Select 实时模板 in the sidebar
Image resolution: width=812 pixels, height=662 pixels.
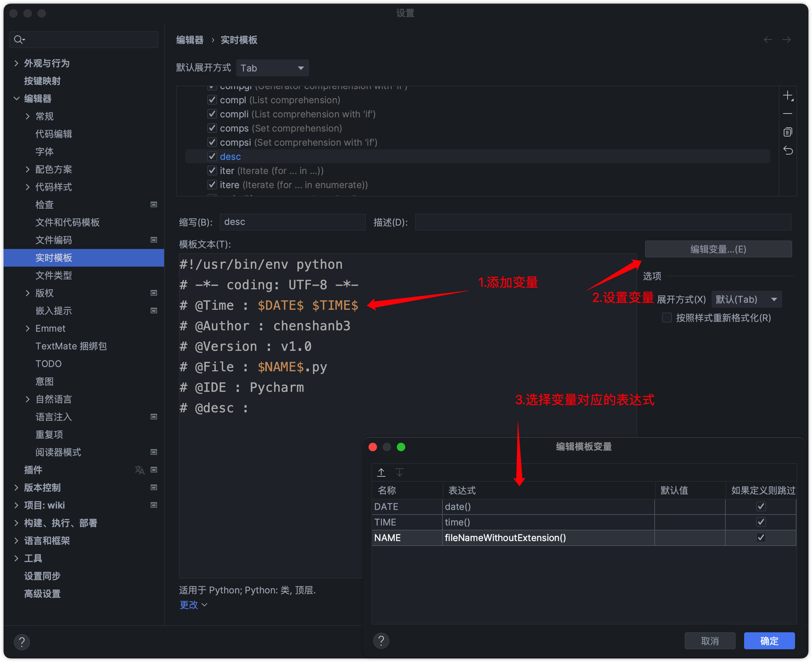(x=83, y=258)
